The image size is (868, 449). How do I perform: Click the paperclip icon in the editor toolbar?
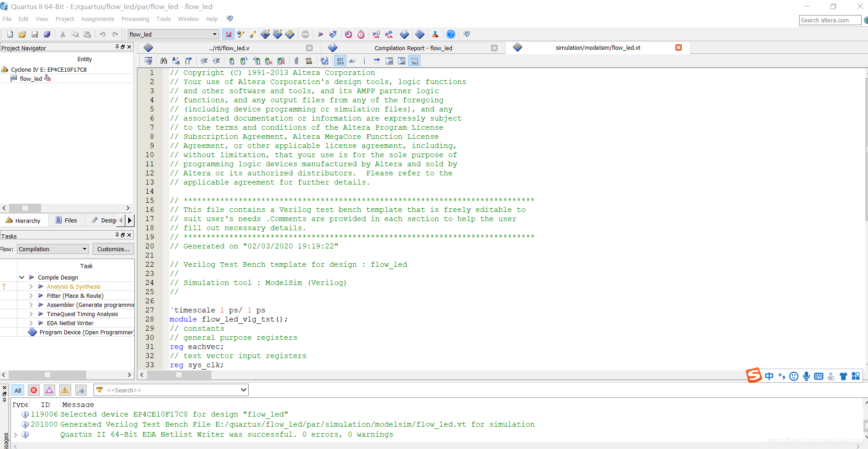point(297,61)
